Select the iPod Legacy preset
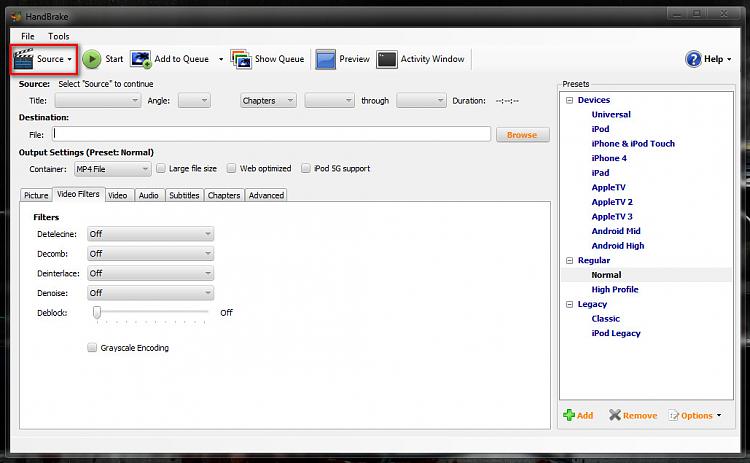The height and width of the screenshot is (463, 750). coord(616,333)
